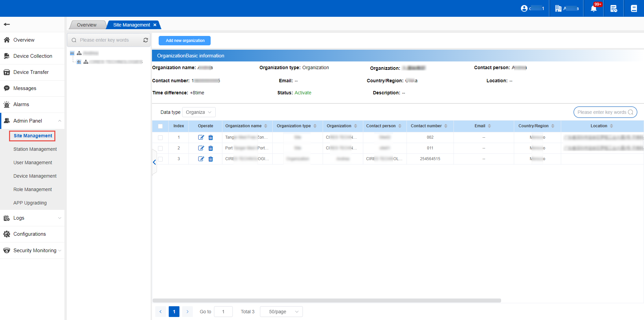Switch to the Overview tab
This screenshot has height=320, width=644.
click(87, 25)
